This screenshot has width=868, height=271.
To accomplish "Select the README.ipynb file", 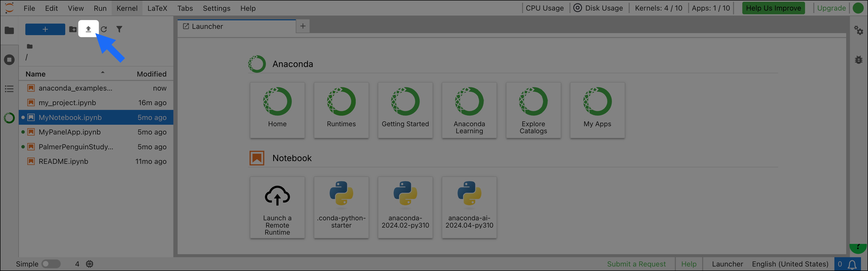I will [63, 161].
